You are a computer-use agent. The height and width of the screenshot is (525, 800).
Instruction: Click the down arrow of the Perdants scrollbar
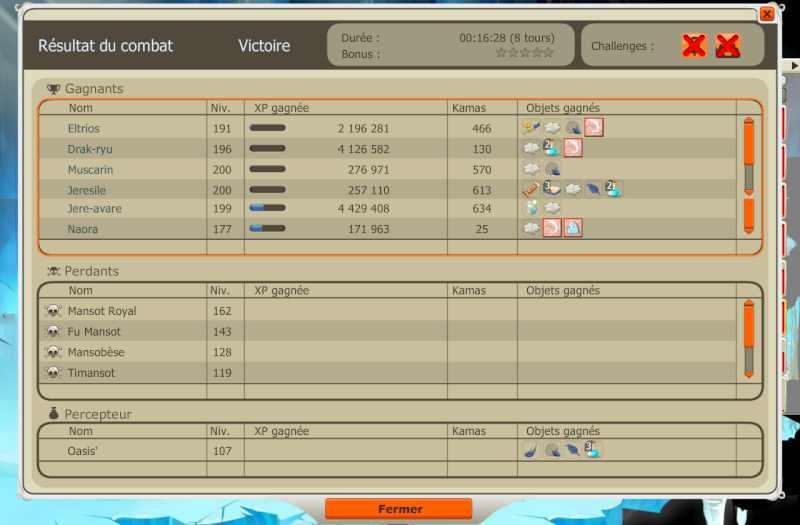(x=749, y=375)
